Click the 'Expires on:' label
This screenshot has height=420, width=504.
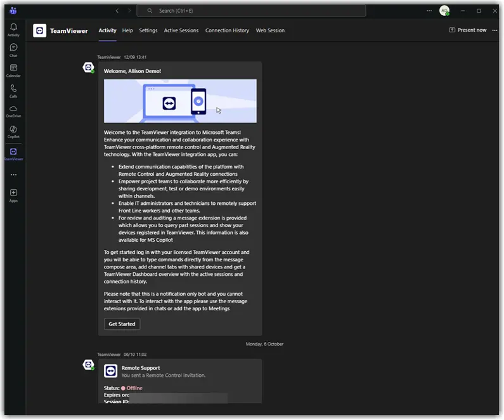(117, 395)
